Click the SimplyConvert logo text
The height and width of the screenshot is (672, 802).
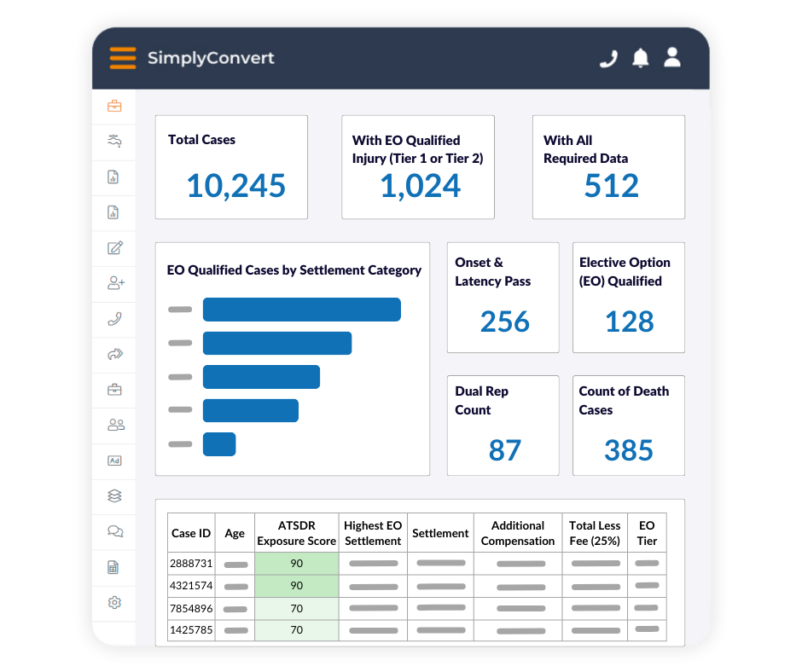pyautogui.click(x=211, y=58)
